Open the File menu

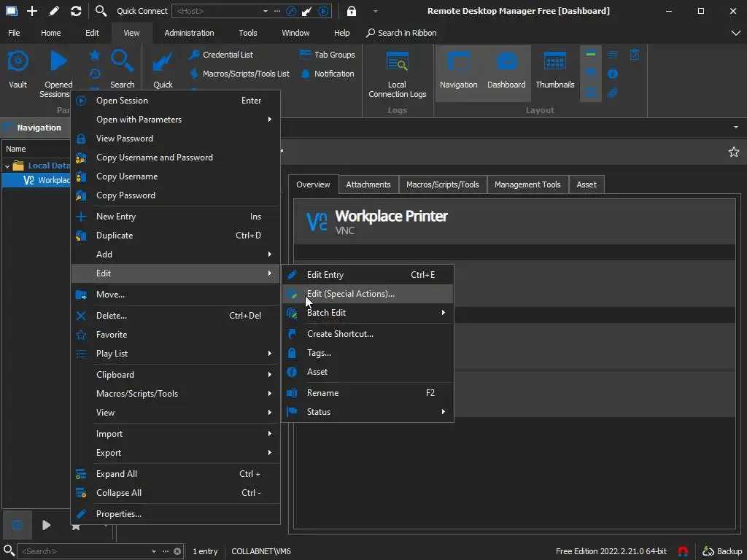point(15,33)
